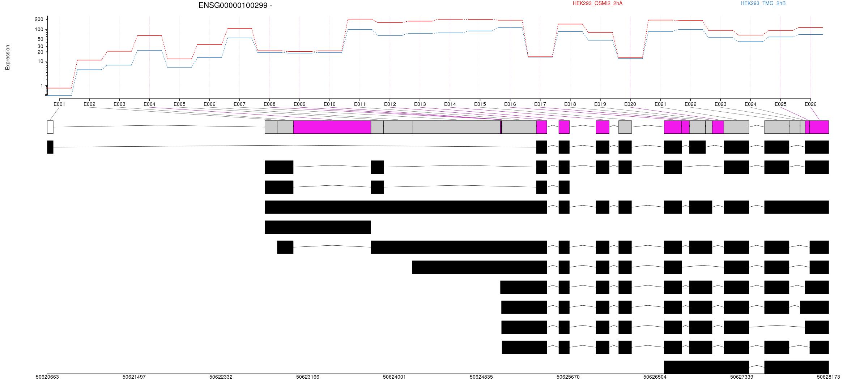
Task: Click exon label E005
Action: pos(179,104)
